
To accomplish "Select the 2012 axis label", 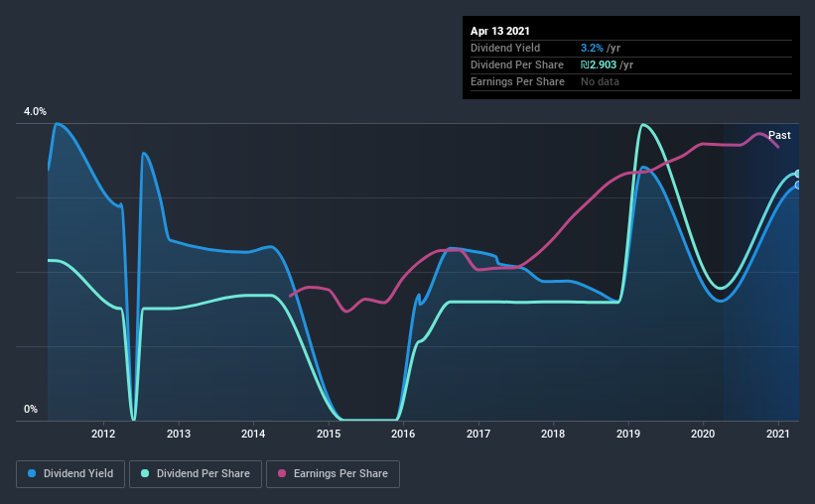I will pos(103,434).
